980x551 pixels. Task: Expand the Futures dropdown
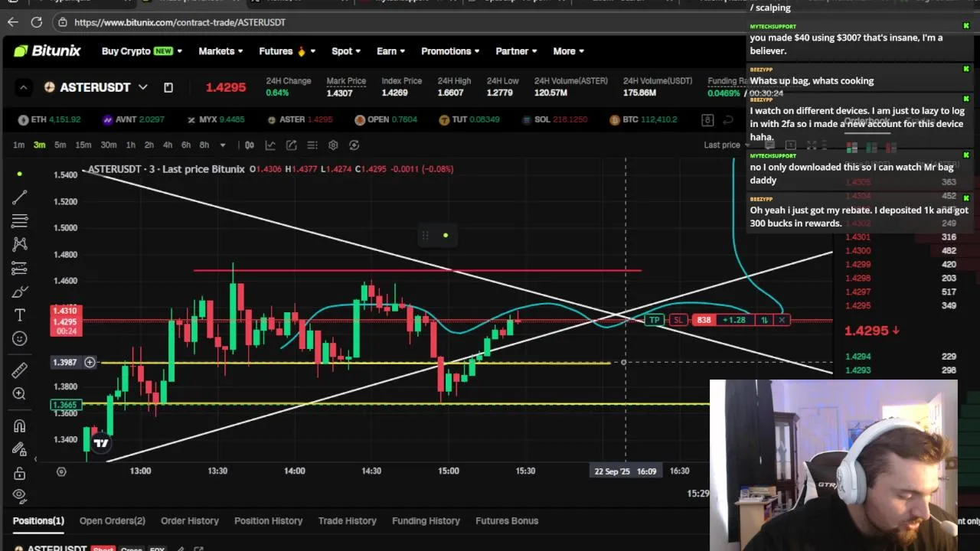(287, 51)
